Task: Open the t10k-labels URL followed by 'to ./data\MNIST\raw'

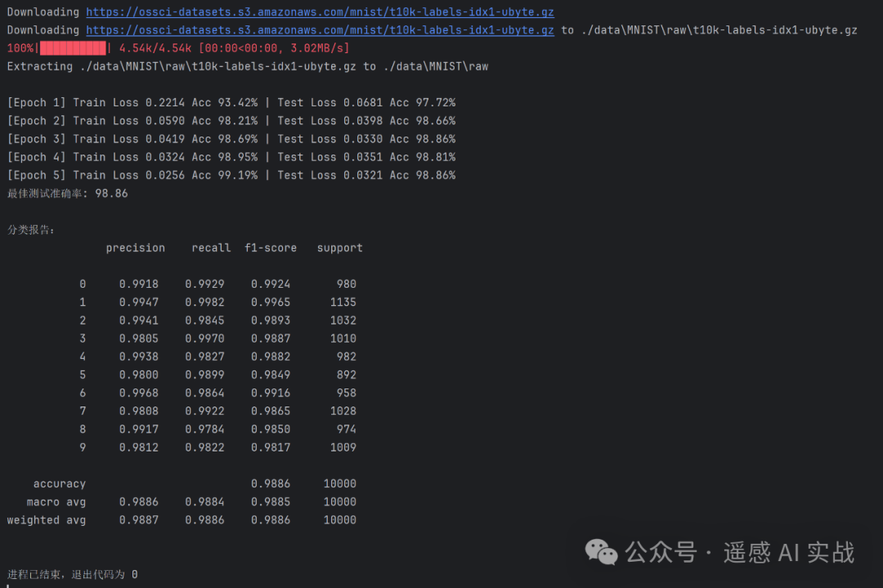Action: (x=320, y=30)
